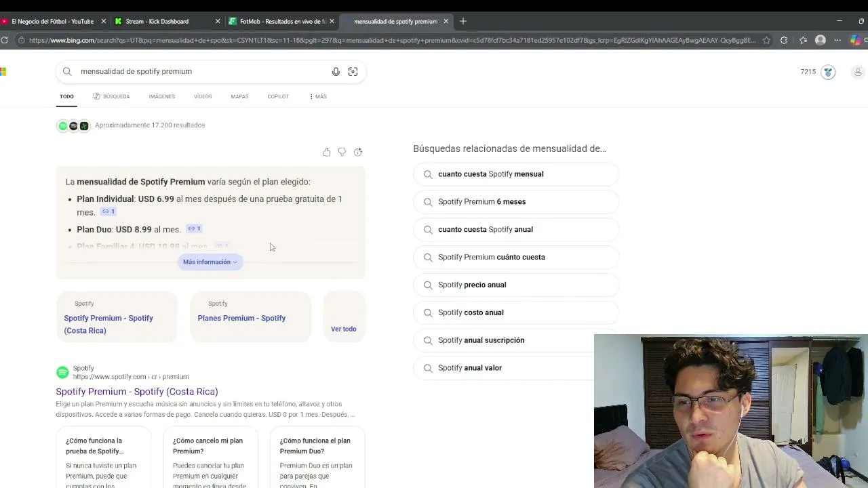Search cuanto cuesta Spotify anual

point(516,230)
